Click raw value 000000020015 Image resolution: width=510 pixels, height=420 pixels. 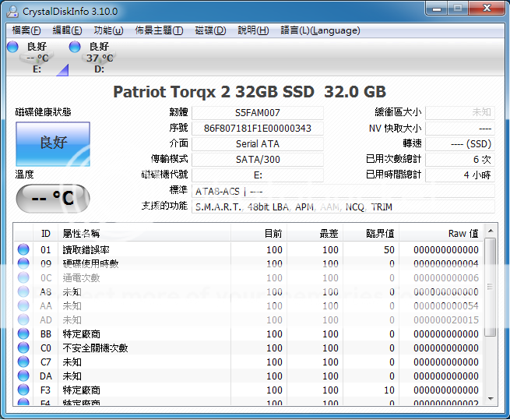(x=446, y=320)
